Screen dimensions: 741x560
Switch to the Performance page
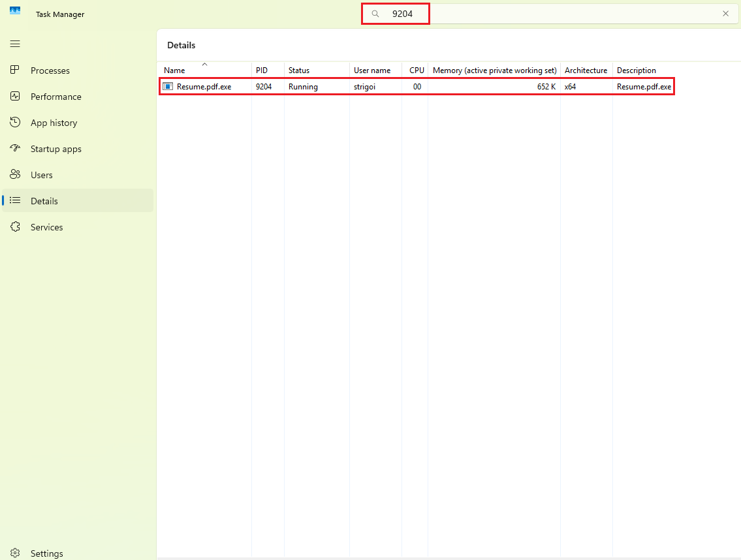[x=55, y=97]
